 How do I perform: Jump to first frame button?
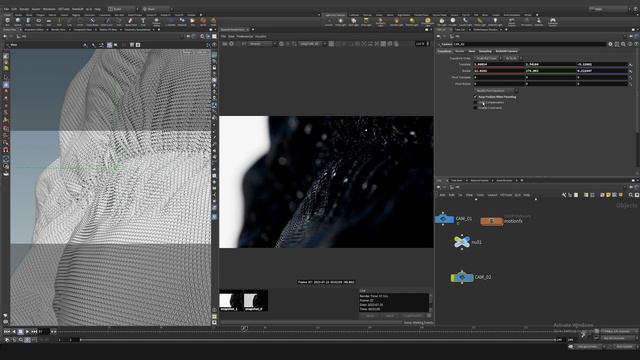tap(7, 332)
